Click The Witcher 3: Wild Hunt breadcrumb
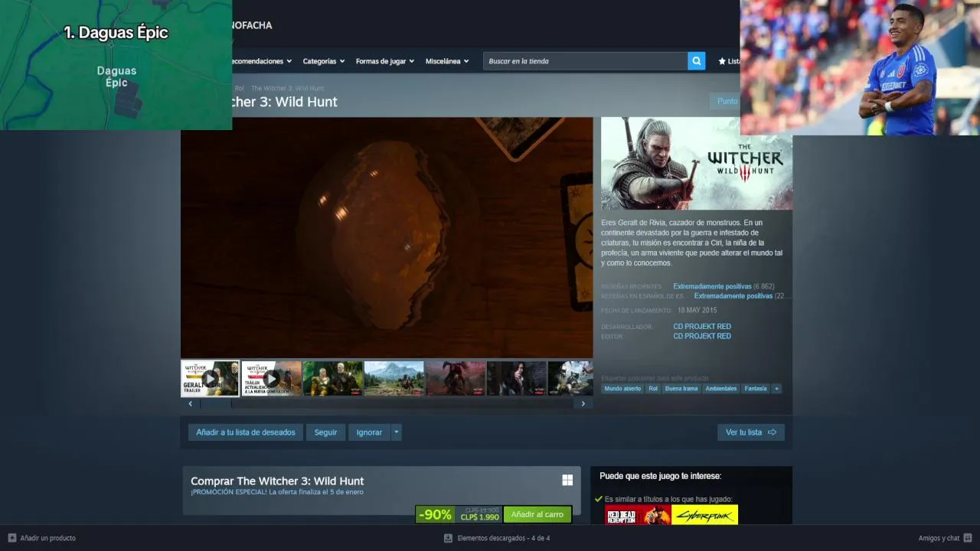 click(x=288, y=89)
